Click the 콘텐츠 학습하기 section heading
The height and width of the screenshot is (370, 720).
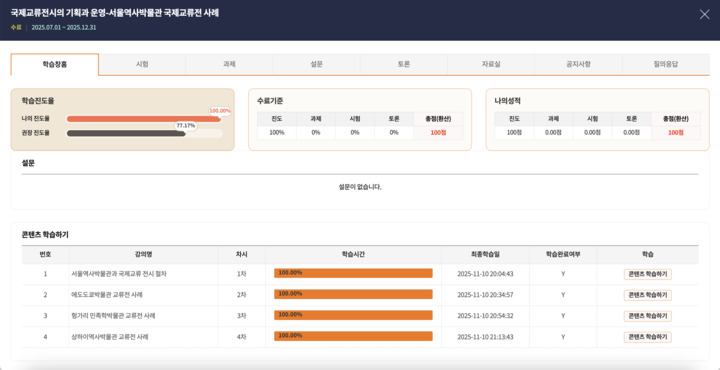45,235
